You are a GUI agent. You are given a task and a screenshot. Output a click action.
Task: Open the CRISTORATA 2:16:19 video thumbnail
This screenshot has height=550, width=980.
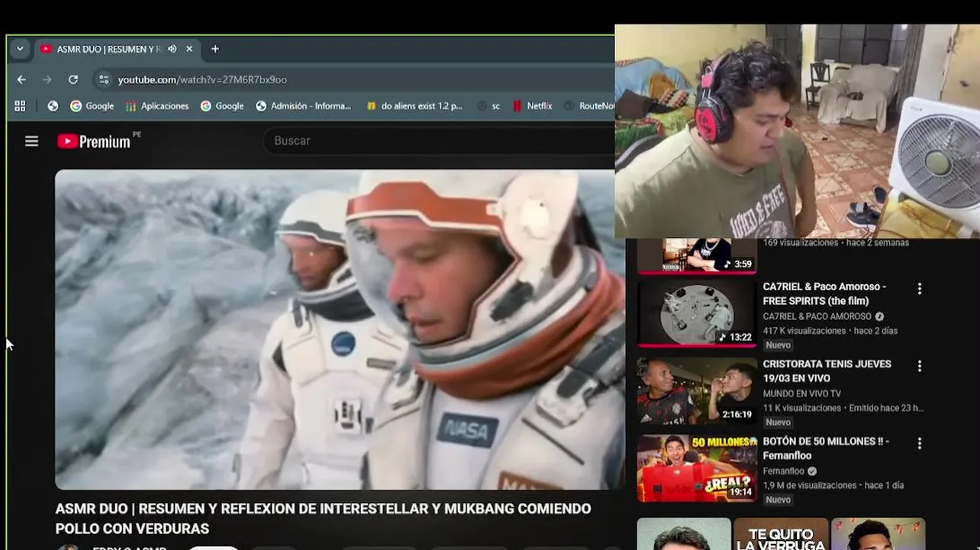point(697,391)
